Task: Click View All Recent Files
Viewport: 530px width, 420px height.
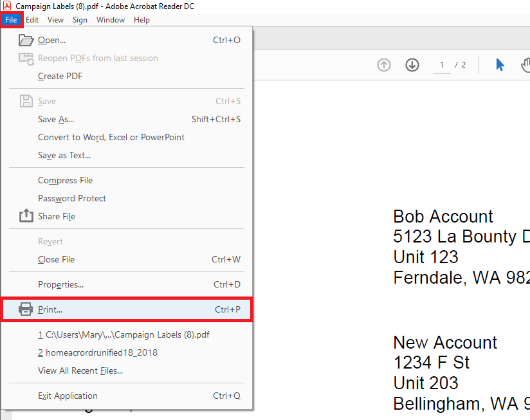Action: 80,370
